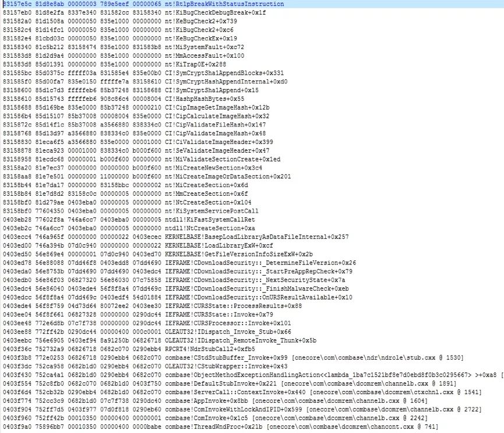Viewport: 504px width, 433px height.
Task: Click combase!CStdStubBuffer_Invoke+0x99 row
Action: point(233,358)
